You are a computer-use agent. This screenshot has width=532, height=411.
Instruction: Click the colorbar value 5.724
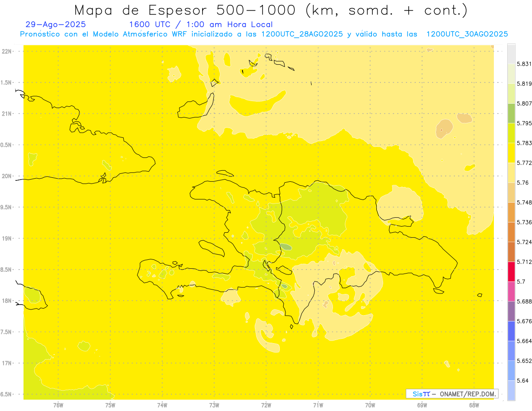tap(524, 242)
